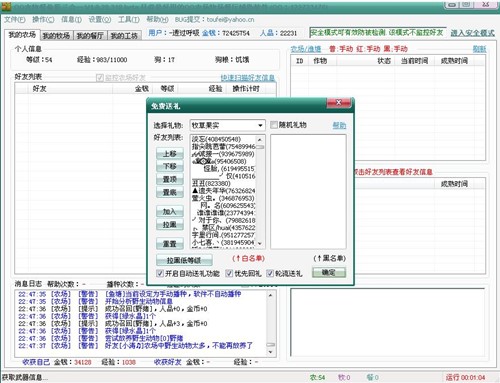500x383 pixels.
Task: Click the 拉黑 button
Action: (x=170, y=225)
